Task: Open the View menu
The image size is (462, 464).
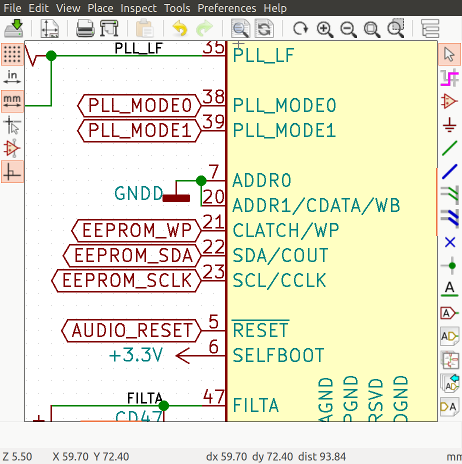Action: tap(68, 8)
